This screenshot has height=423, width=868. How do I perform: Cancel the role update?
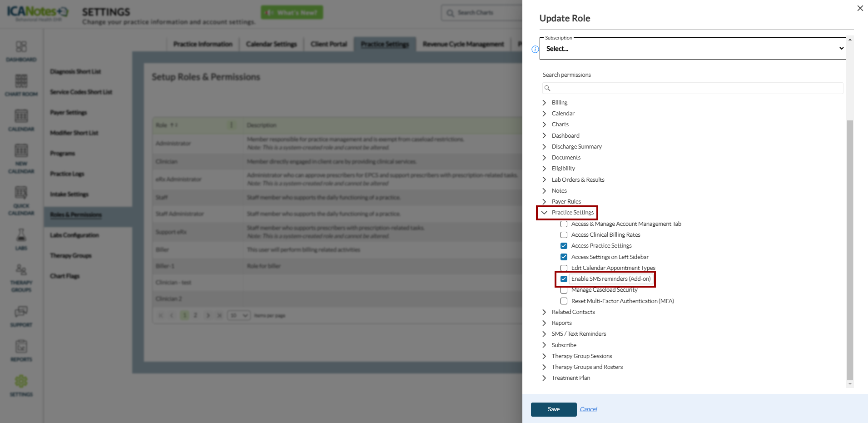[588, 409]
